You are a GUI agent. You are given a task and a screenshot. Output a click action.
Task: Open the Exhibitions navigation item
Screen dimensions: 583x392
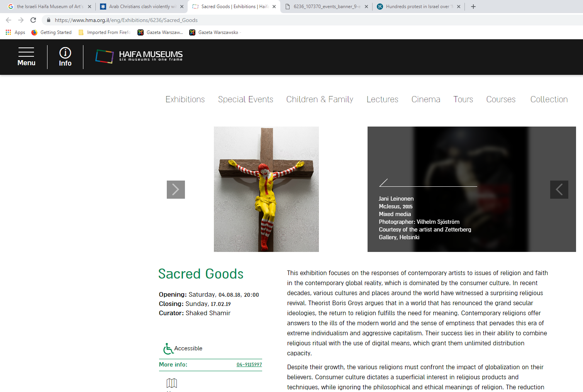click(x=185, y=100)
